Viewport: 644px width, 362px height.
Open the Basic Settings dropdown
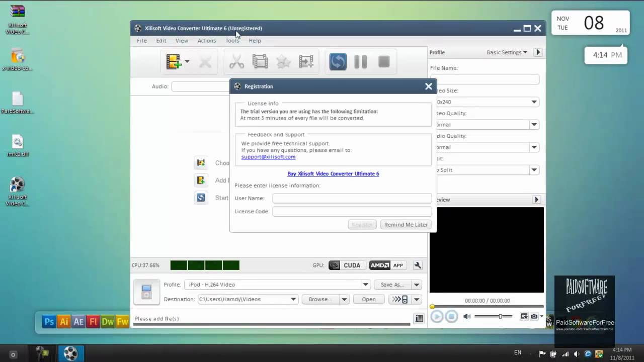(507, 52)
